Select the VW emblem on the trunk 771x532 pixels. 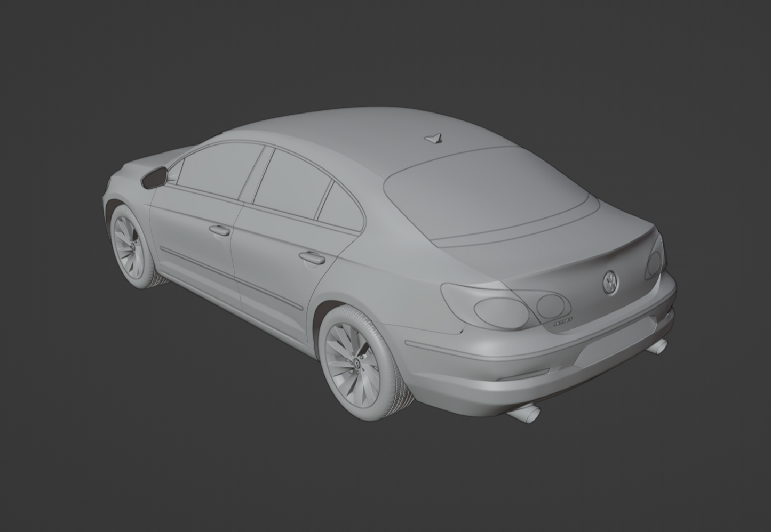pos(610,281)
